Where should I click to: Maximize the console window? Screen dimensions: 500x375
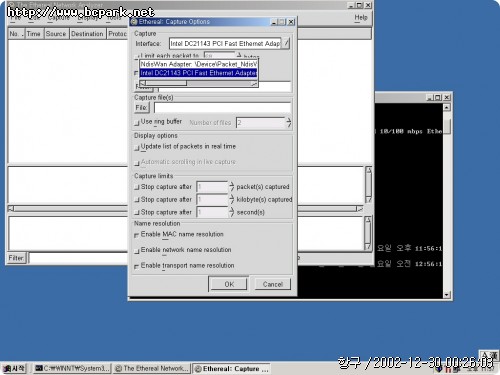click(438, 97)
